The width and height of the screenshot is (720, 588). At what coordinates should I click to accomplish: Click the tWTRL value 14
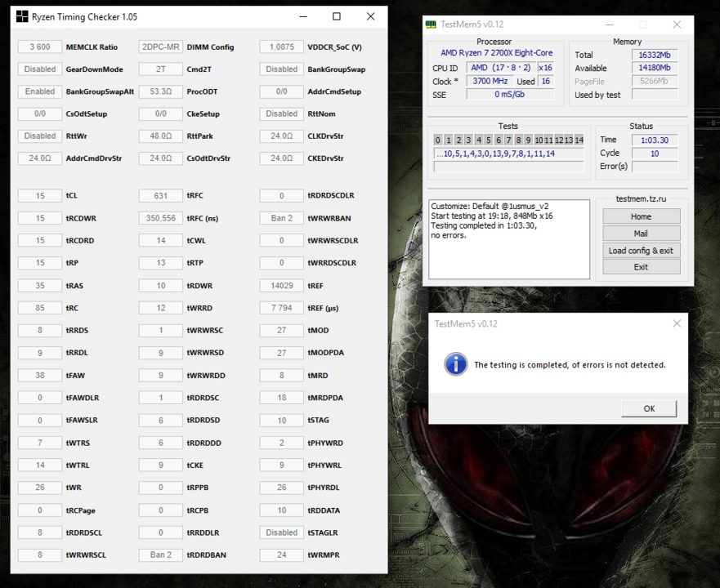point(40,465)
